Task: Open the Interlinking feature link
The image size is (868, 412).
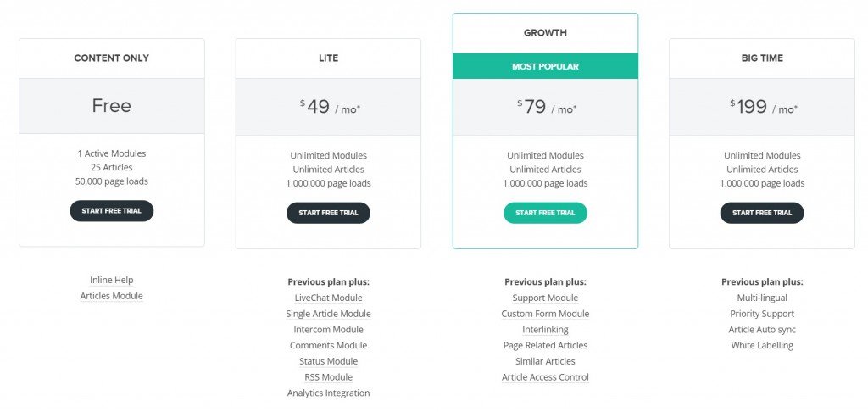Action: point(545,330)
